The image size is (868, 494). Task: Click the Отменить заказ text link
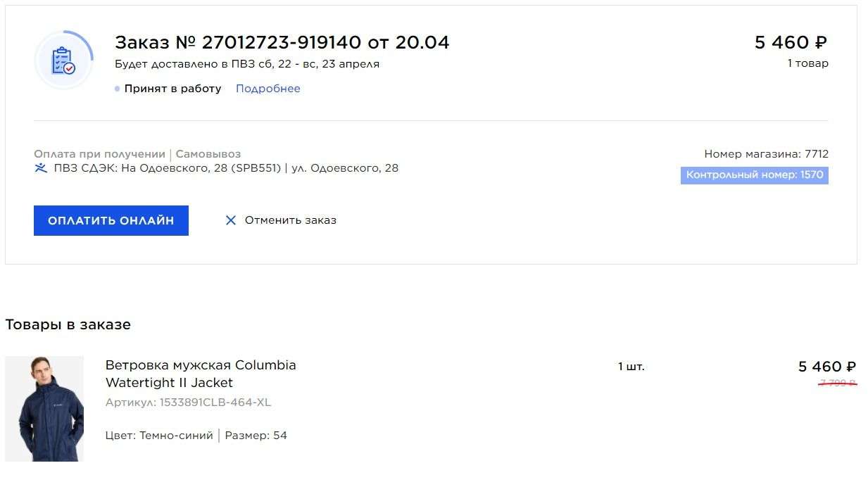(290, 220)
